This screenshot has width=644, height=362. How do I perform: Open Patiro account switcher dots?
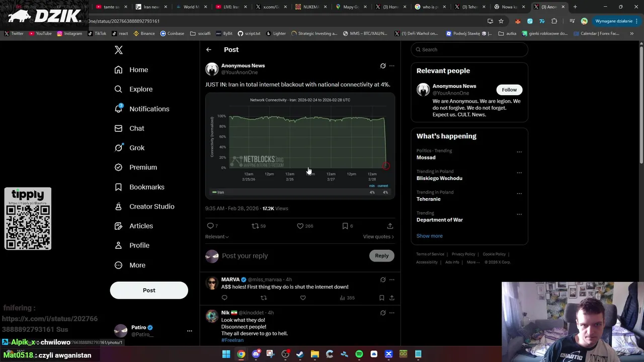[x=190, y=331]
